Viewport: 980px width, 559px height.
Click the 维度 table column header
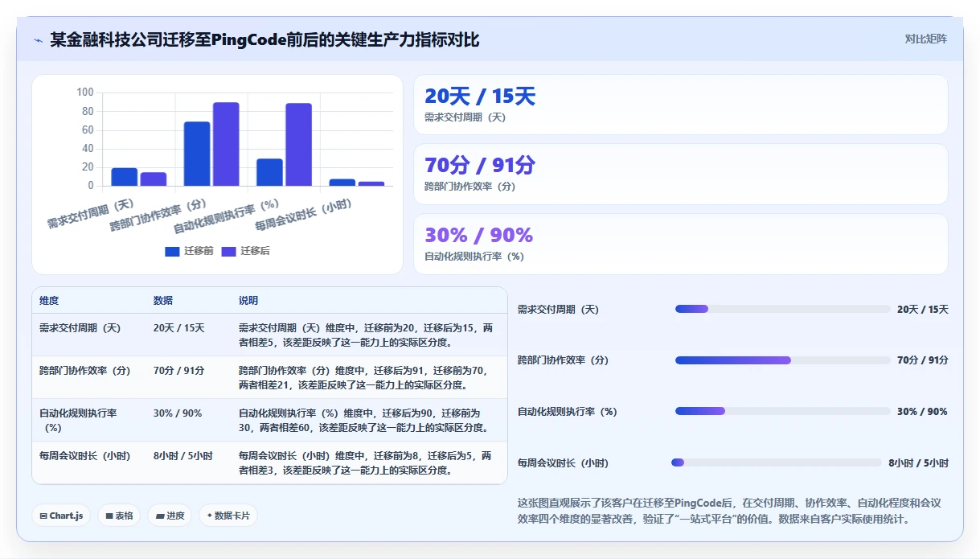click(49, 300)
